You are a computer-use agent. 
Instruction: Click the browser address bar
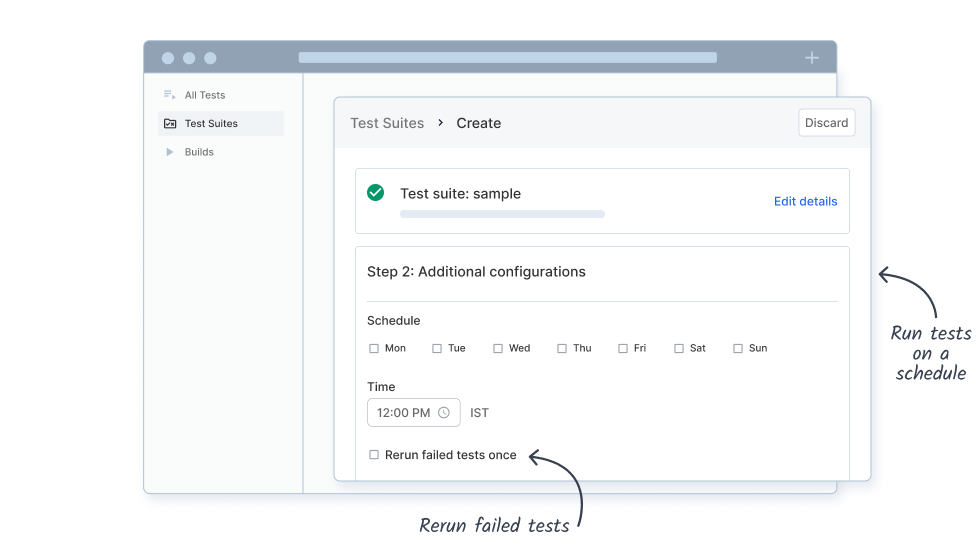click(x=507, y=58)
